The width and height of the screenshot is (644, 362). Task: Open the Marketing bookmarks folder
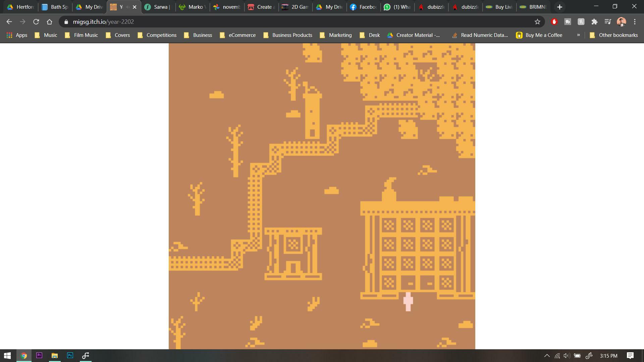click(336, 35)
